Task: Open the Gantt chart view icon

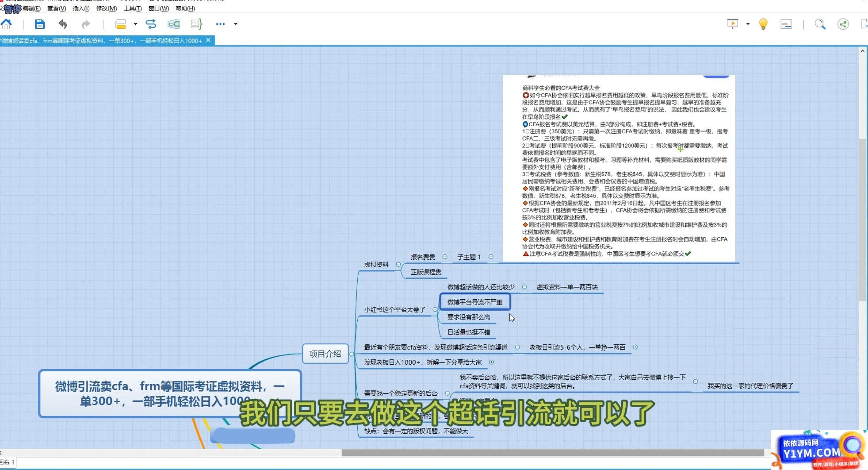Action: 786,24
